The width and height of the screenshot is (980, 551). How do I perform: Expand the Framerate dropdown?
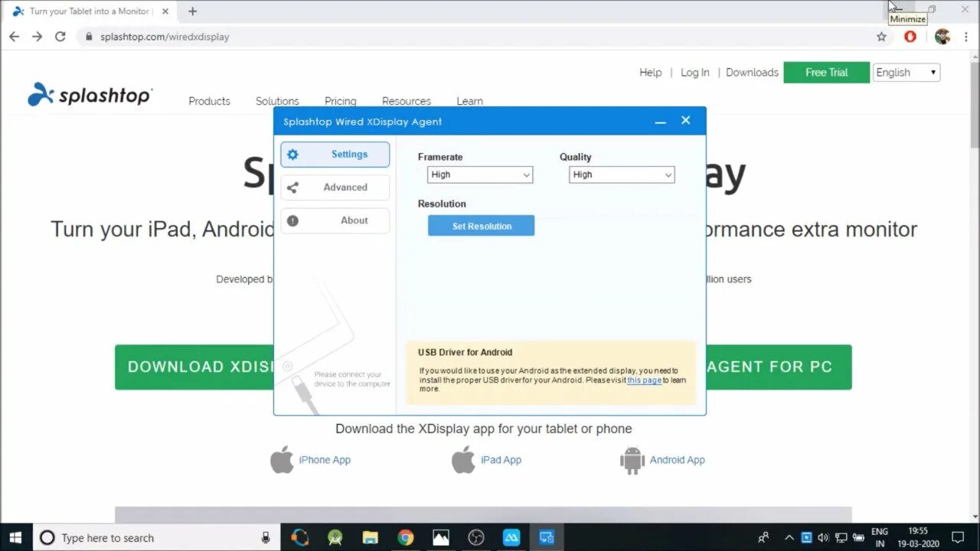point(480,174)
